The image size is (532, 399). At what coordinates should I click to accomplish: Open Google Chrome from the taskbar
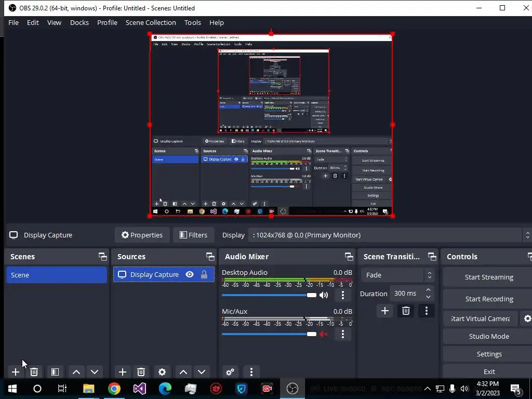[114, 389]
